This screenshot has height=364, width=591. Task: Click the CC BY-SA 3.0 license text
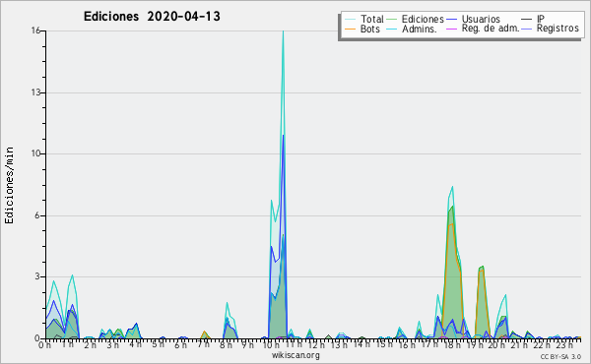[x=560, y=356]
